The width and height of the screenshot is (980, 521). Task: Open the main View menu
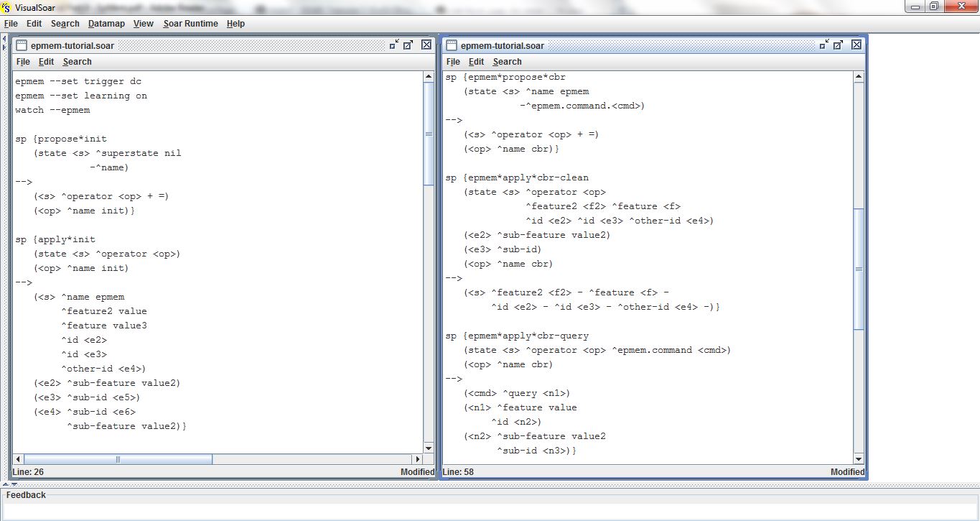[144, 24]
